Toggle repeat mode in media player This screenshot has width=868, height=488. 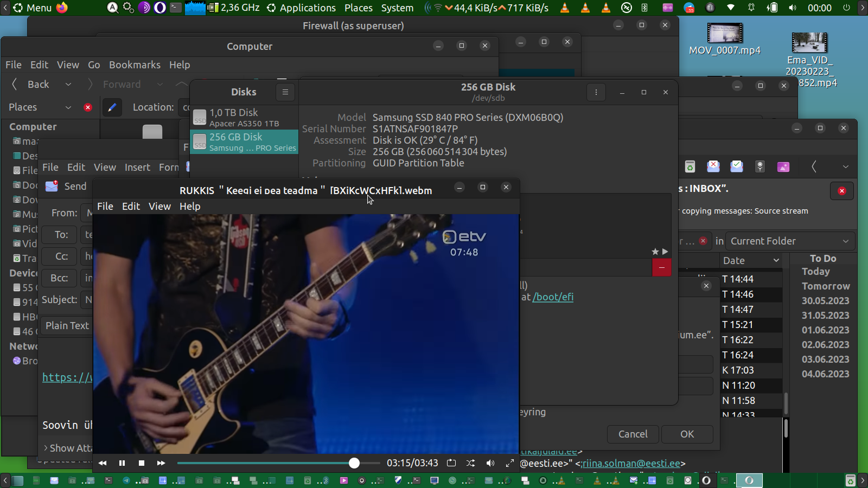[x=451, y=463]
